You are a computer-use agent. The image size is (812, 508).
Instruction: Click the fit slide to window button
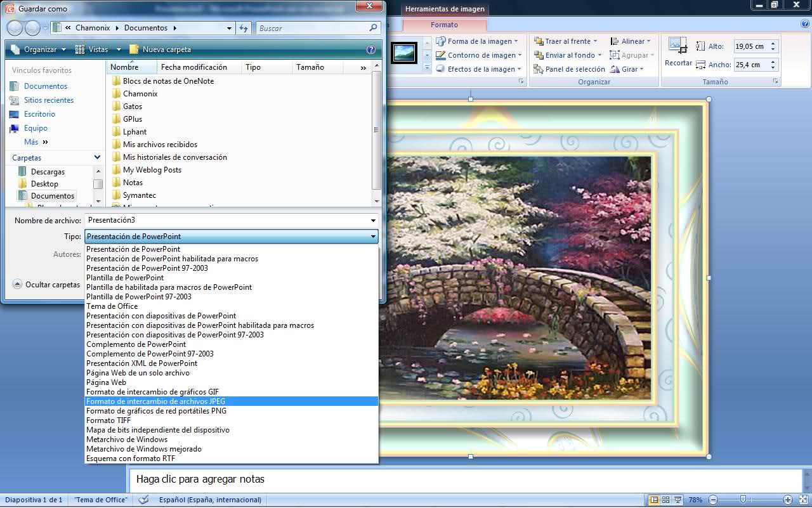802,500
